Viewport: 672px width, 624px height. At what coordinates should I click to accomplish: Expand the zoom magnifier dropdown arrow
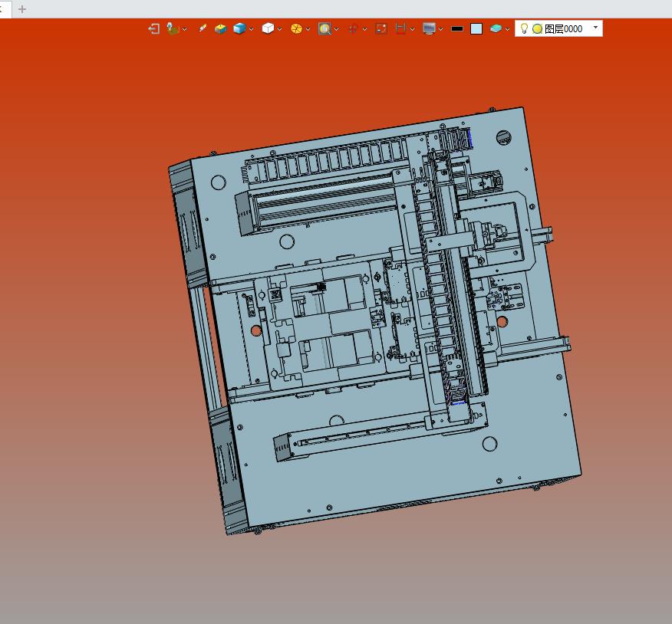point(337,30)
